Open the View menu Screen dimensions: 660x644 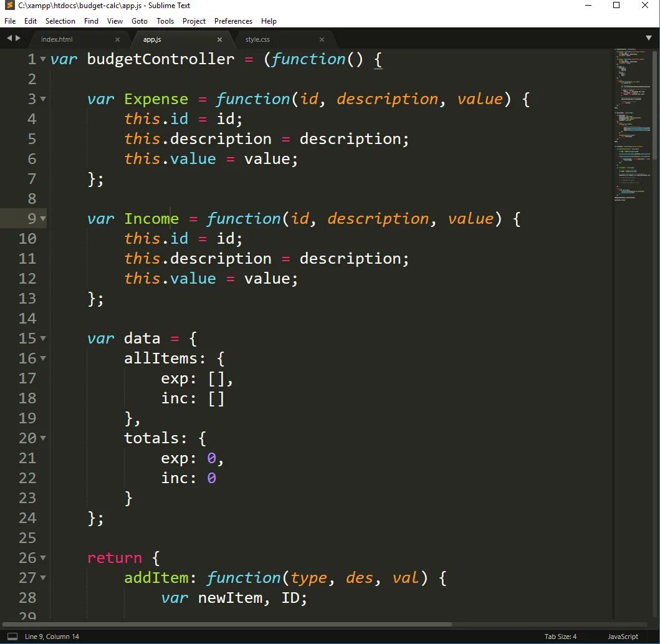click(x=115, y=21)
